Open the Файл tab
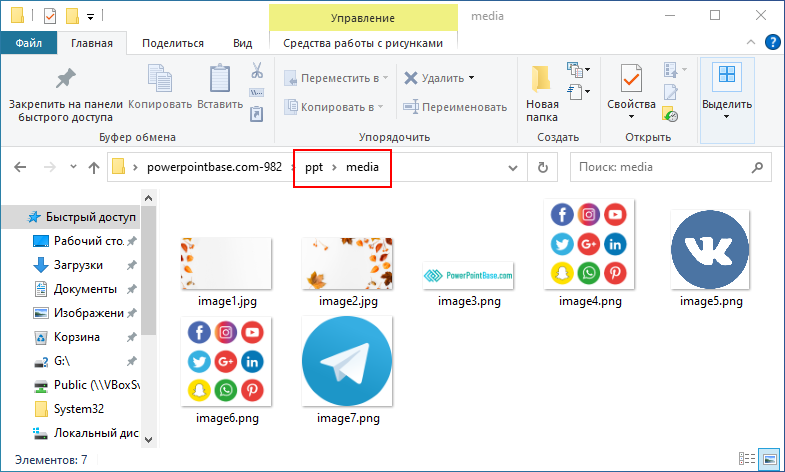The height and width of the screenshot is (472, 785). tap(29, 43)
